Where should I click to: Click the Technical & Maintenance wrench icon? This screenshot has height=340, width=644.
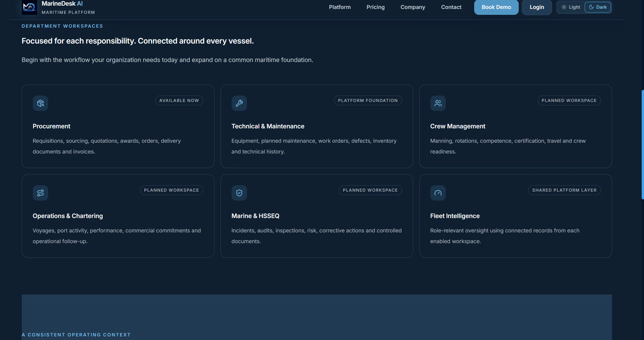239,103
